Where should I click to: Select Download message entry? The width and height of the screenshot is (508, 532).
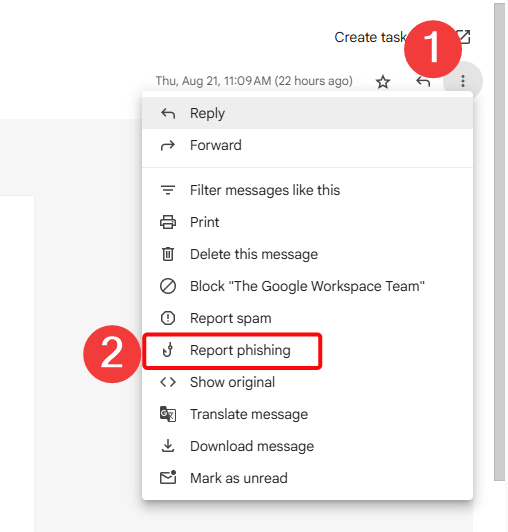[307, 446]
